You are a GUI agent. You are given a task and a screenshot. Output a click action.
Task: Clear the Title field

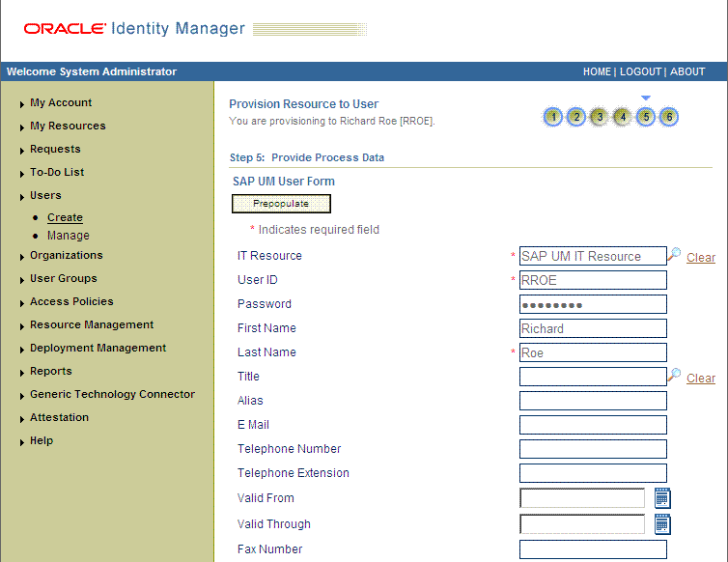point(701,379)
